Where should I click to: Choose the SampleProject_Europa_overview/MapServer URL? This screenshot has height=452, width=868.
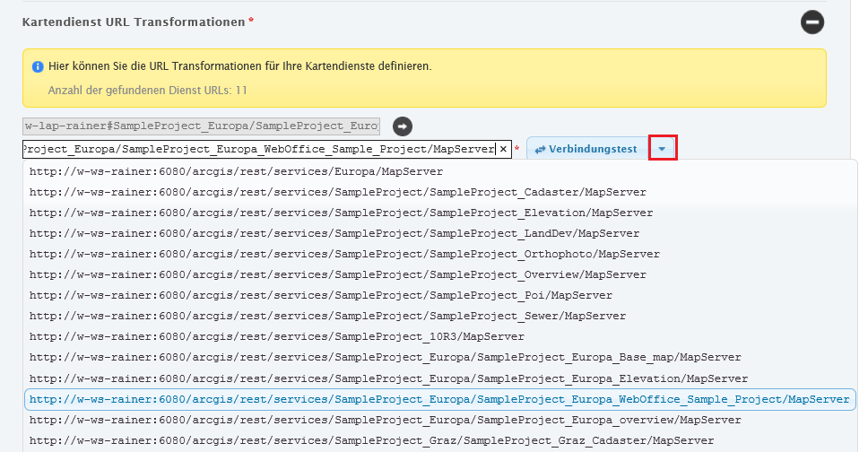(x=440, y=420)
